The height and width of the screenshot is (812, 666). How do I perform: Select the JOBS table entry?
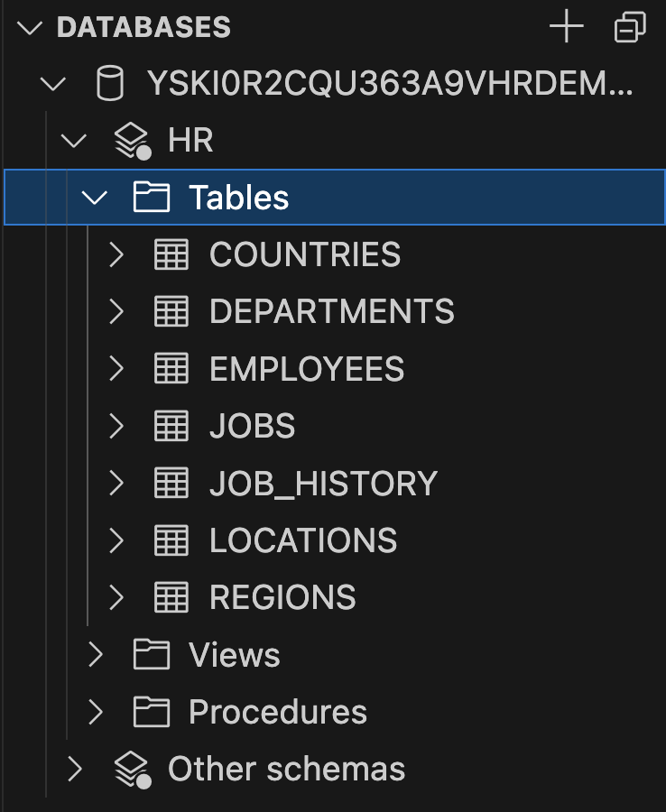click(x=250, y=425)
